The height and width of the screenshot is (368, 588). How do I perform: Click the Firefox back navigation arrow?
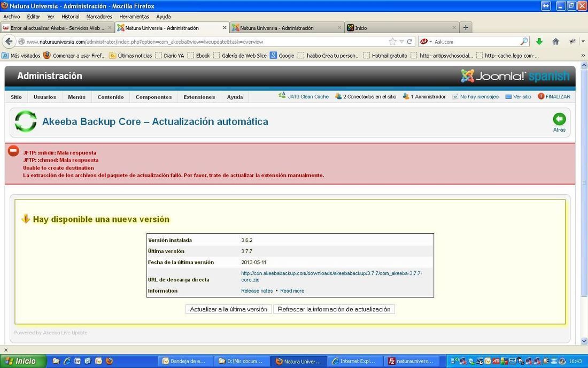point(9,42)
